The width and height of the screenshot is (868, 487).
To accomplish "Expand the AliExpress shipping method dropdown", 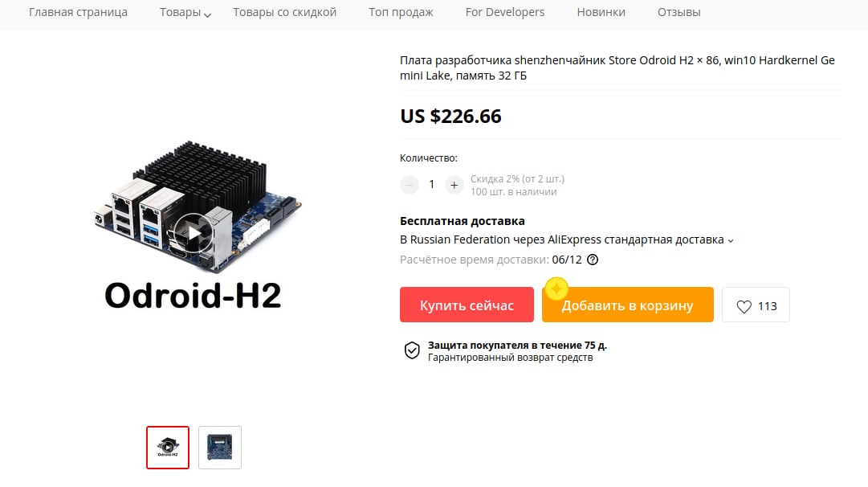I will pyautogui.click(x=731, y=240).
